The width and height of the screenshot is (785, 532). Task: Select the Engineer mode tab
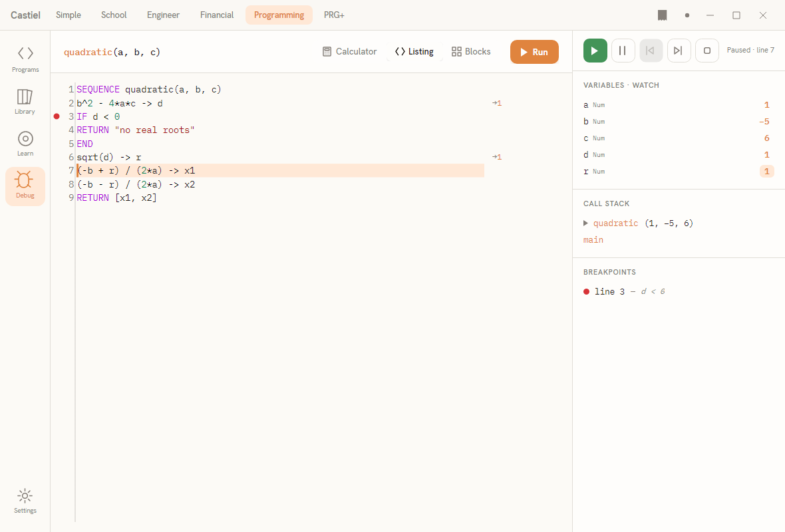[x=163, y=15]
